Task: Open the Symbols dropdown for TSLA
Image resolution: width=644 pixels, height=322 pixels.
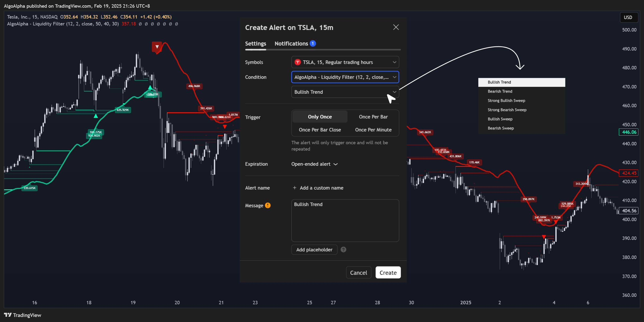Action: [345, 62]
